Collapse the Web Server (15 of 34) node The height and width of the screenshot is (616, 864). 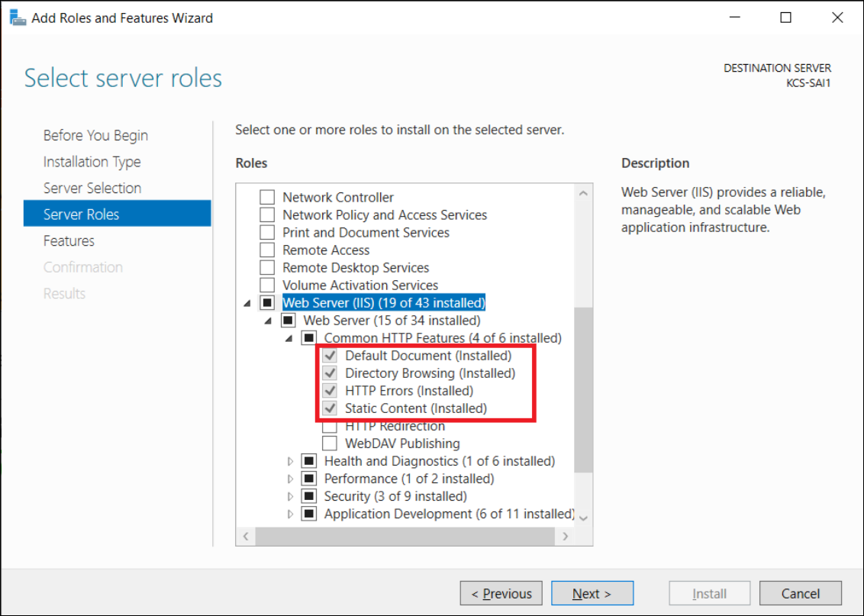click(269, 321)
